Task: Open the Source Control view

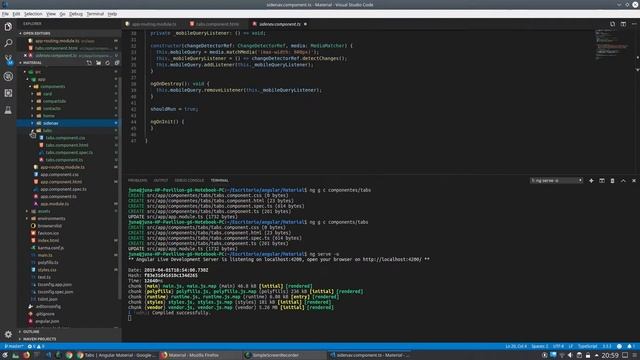Action: [x=8, y=60]
